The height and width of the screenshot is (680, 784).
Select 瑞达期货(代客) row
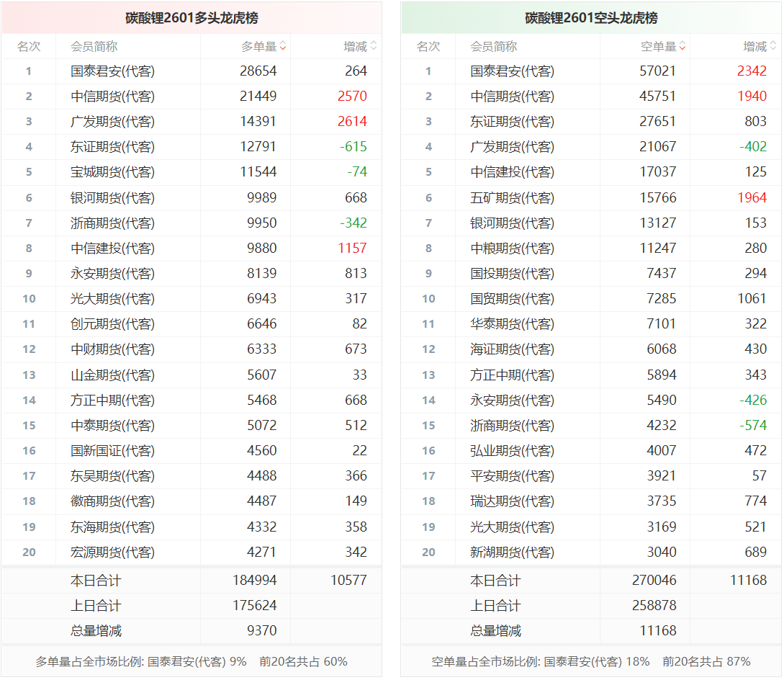coord(591,501)
